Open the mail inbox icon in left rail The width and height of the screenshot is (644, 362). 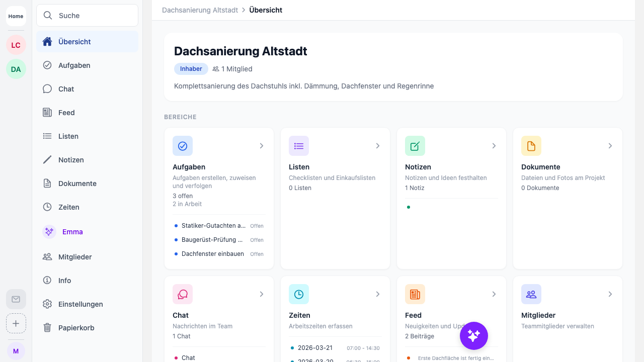pos(16,299)
